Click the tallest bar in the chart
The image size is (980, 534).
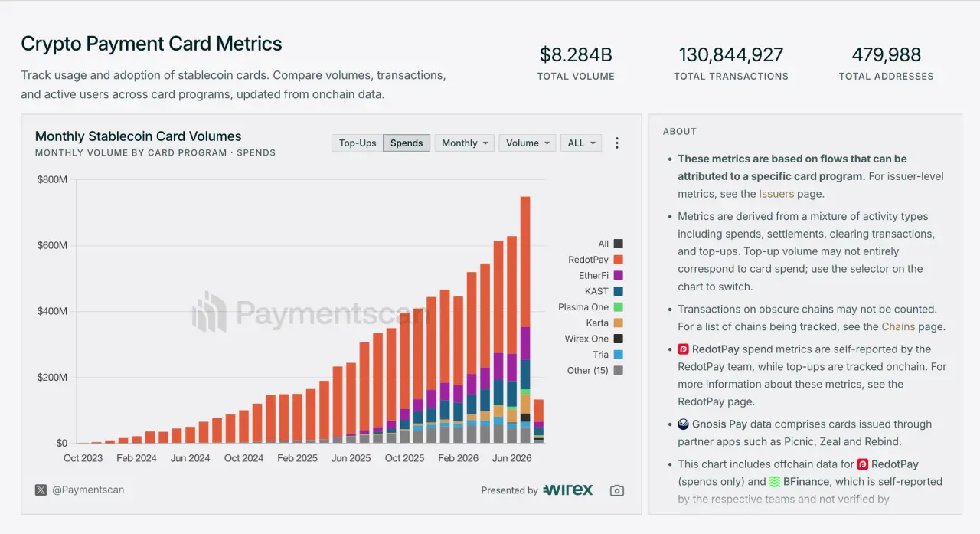click(525, 319)
